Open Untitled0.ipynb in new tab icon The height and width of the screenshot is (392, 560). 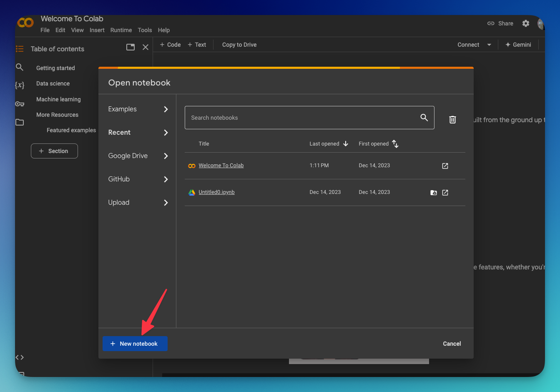(x=445, y=193)
